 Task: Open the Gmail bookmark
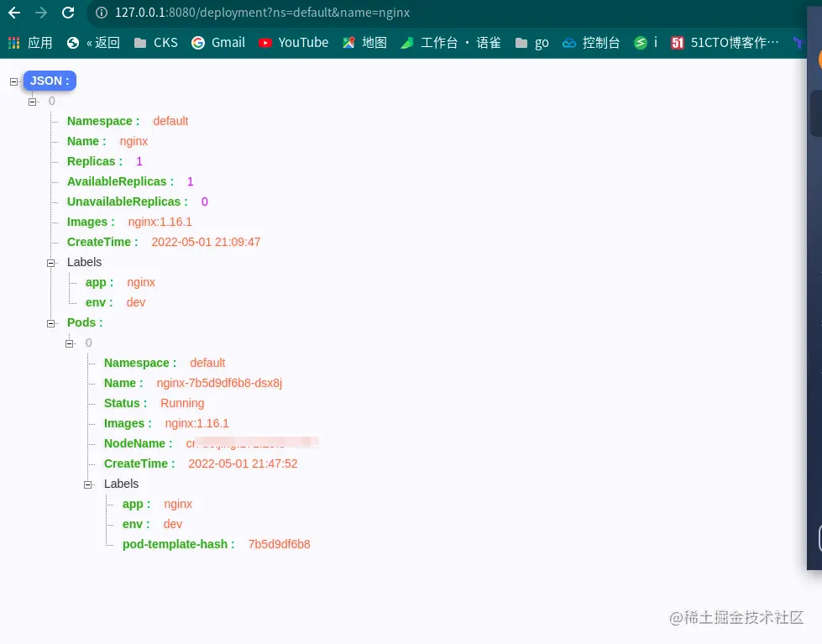(x=218, y=43)
